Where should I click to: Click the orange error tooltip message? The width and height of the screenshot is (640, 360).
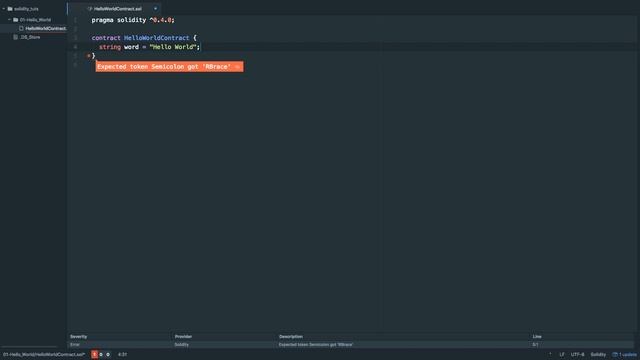[x=169, y=67]
